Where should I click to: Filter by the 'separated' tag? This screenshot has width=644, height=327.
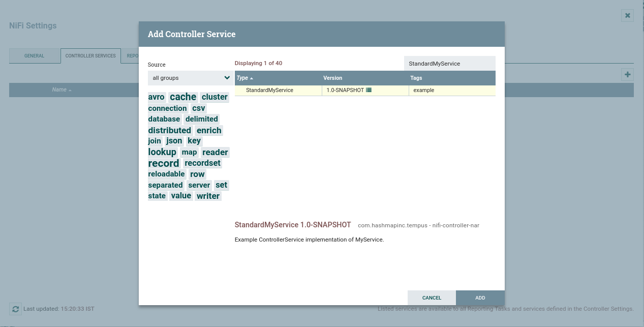pos(165,185)
